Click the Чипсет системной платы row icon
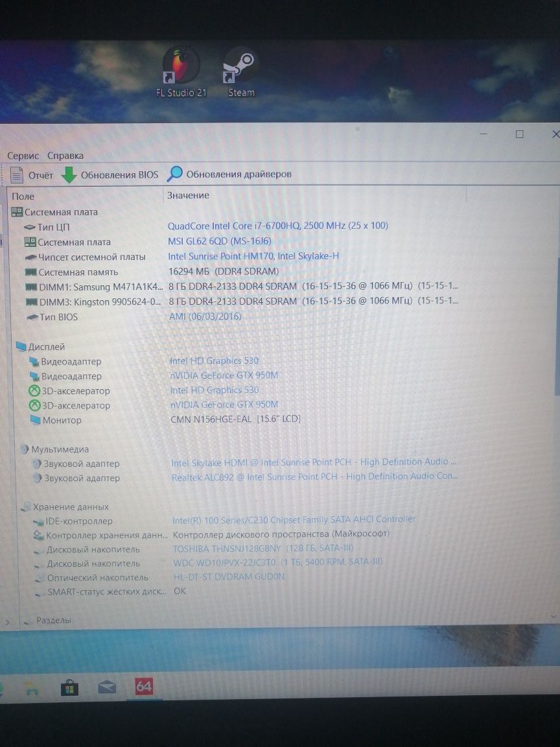Screen dimensions: 560x747 coord(31,257)
